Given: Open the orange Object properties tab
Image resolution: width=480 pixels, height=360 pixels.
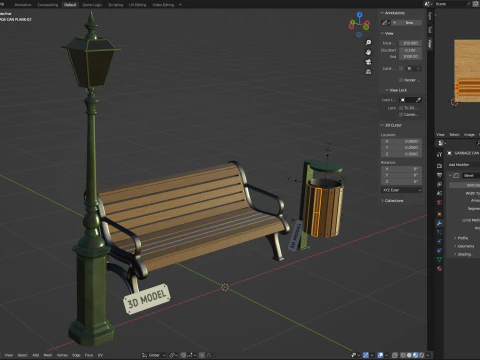Looking at the screenshot, I should (x=439, y=214).
